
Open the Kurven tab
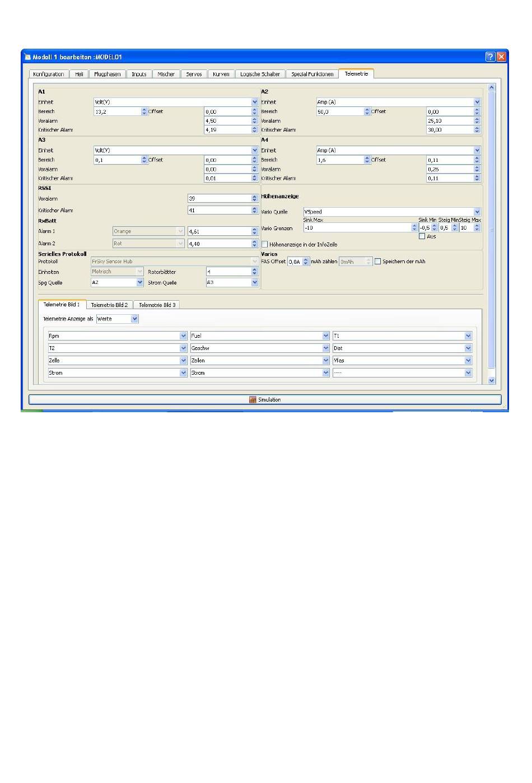point(221,74)
